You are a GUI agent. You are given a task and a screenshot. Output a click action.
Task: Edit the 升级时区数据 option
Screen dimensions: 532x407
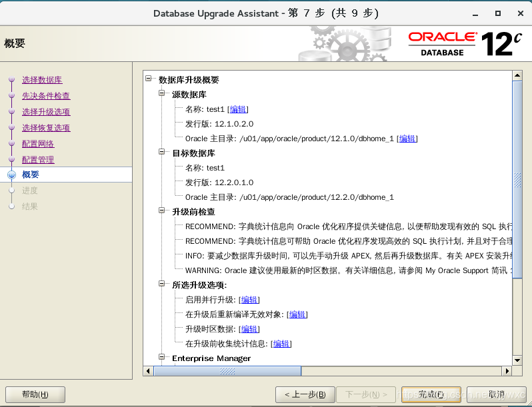point(249,329)
